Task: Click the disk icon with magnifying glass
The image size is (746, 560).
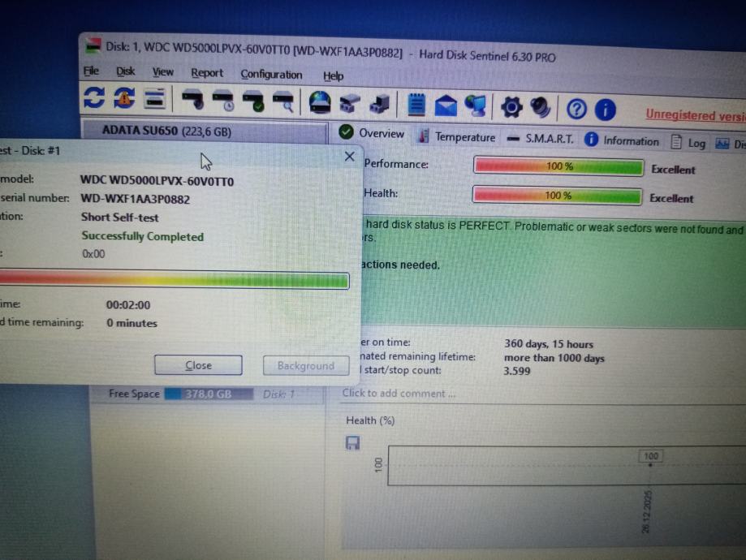Action: coord(283,102)
